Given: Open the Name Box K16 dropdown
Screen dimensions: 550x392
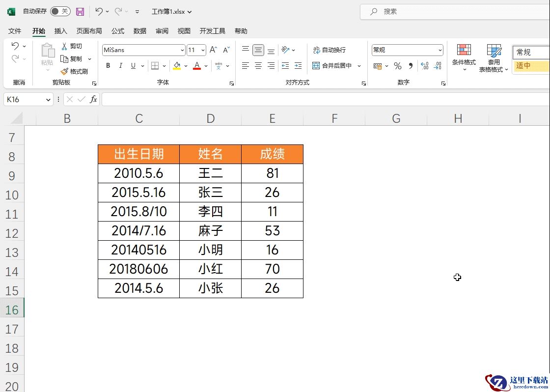Looking at the screenshot, I should click(x=49, y=100).
